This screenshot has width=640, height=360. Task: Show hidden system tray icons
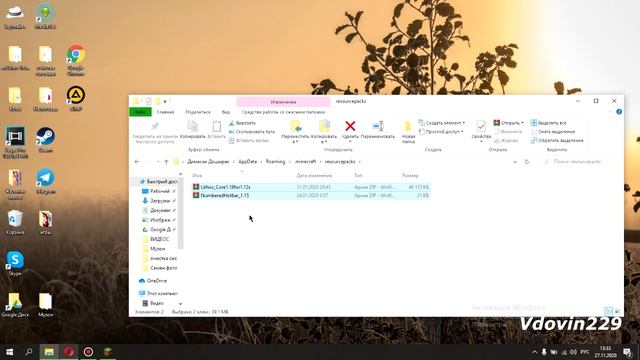(x=534, y=352)
